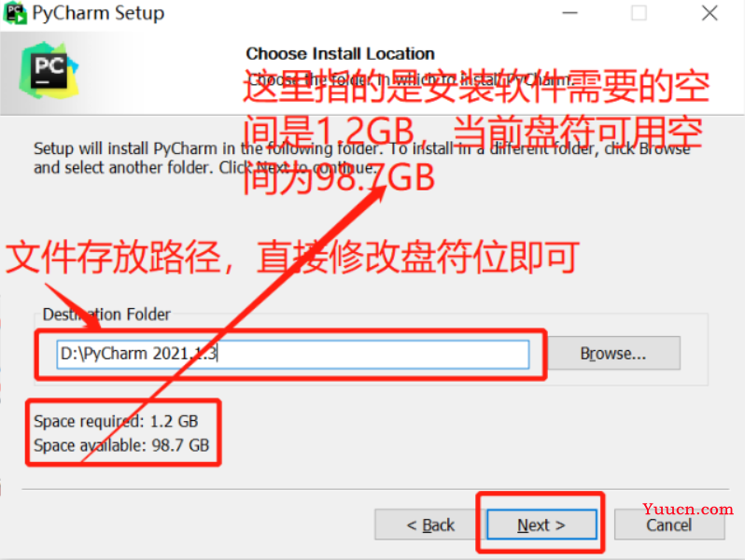745x560 pixels.
Task: Click the Choose Install Location heading
Action: pyautogui.click(x=340, y=54)
